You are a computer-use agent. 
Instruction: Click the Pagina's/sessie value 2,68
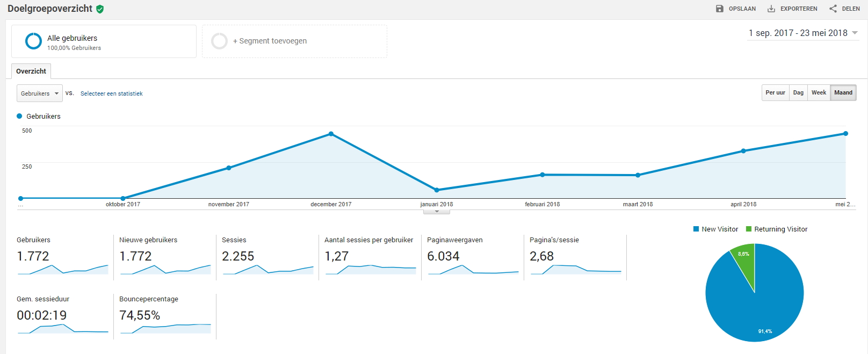pos(541,256)
